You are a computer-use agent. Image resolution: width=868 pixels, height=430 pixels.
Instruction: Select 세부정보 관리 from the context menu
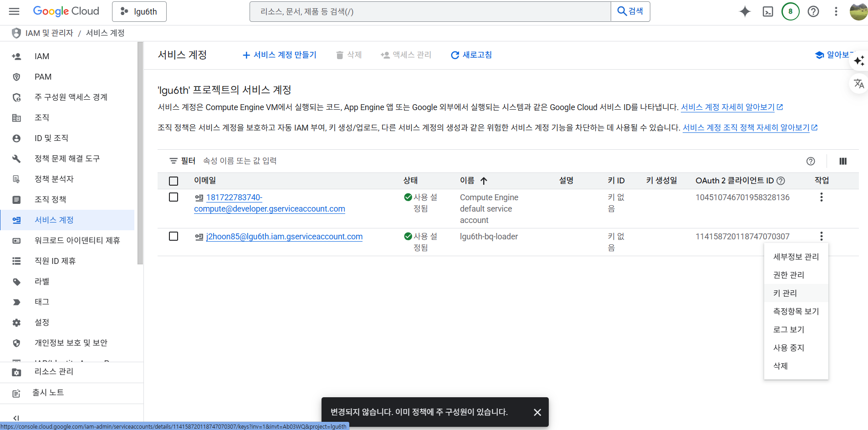click(796, 257)
